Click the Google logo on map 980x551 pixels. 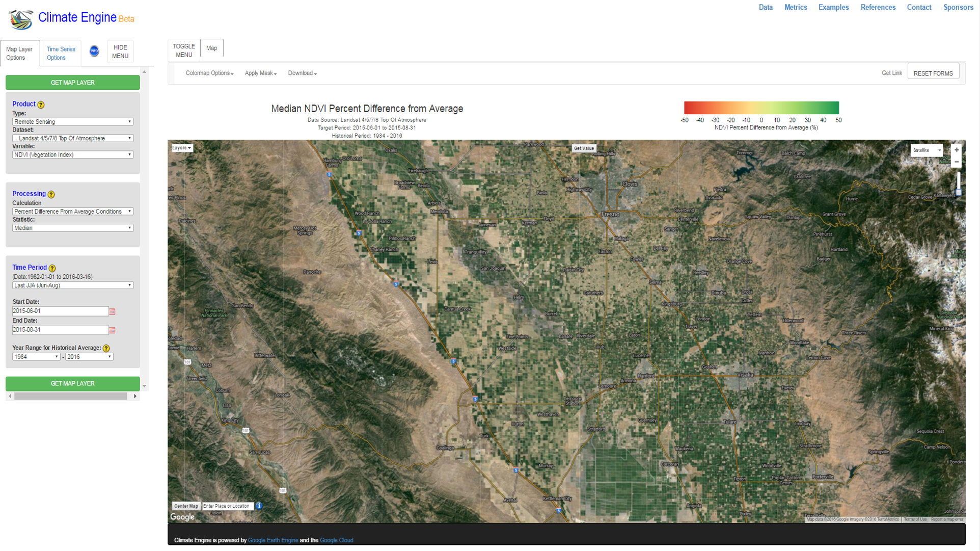click(x=182, y=517)
